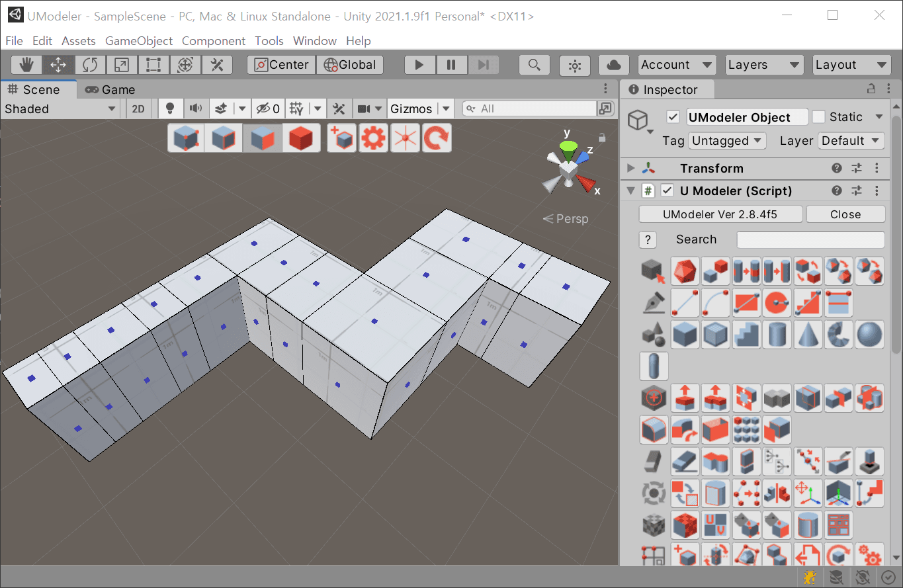This screenshot has height=588, width=903.
Task: Open the Account dropdown
Action: (x=677, y=65)
